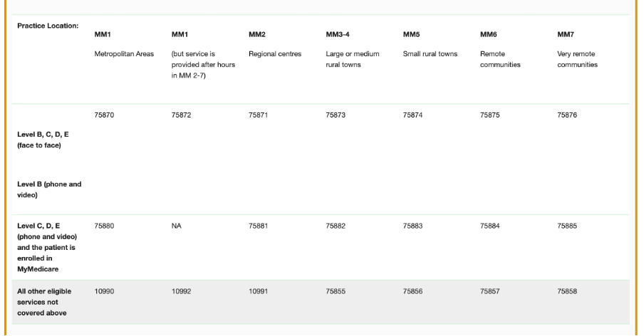Select item 10990 in the shaded row
The width and height of the screenshot is (644, 336).
tap(104, 292)
